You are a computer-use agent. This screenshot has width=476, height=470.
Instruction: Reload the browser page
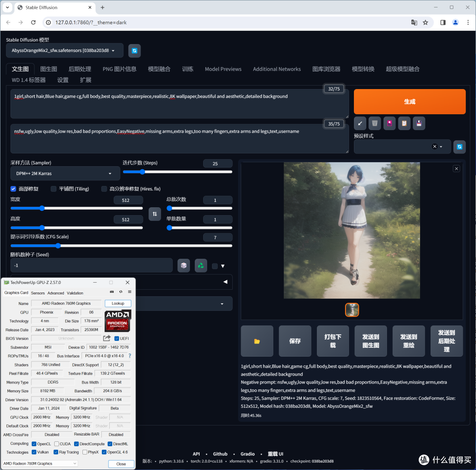tap(33, 22)
